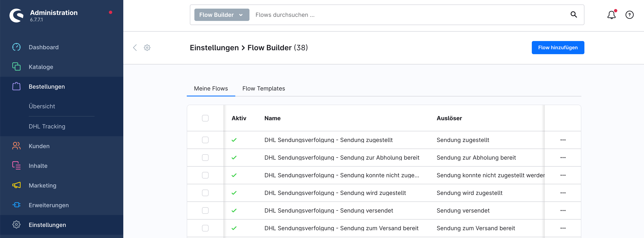Click the Inhalte layout icon
This screenshot has height=238, width=644.
point(16,166)
